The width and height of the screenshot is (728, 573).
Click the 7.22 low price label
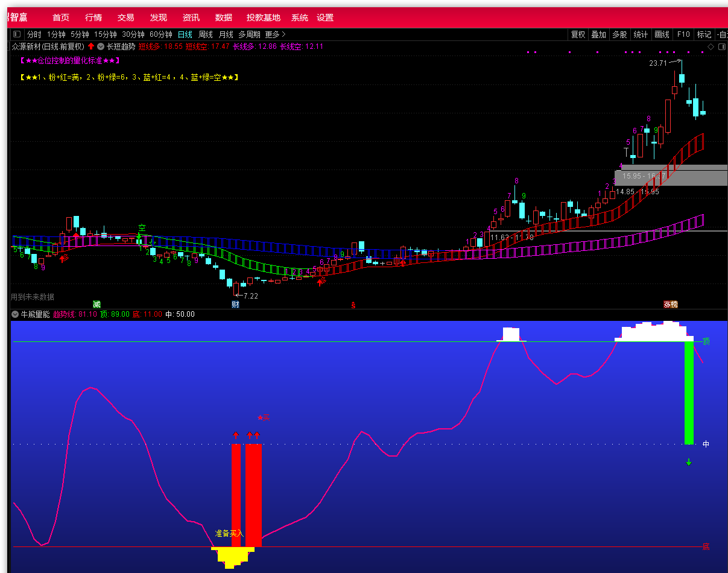click(250, 296)
